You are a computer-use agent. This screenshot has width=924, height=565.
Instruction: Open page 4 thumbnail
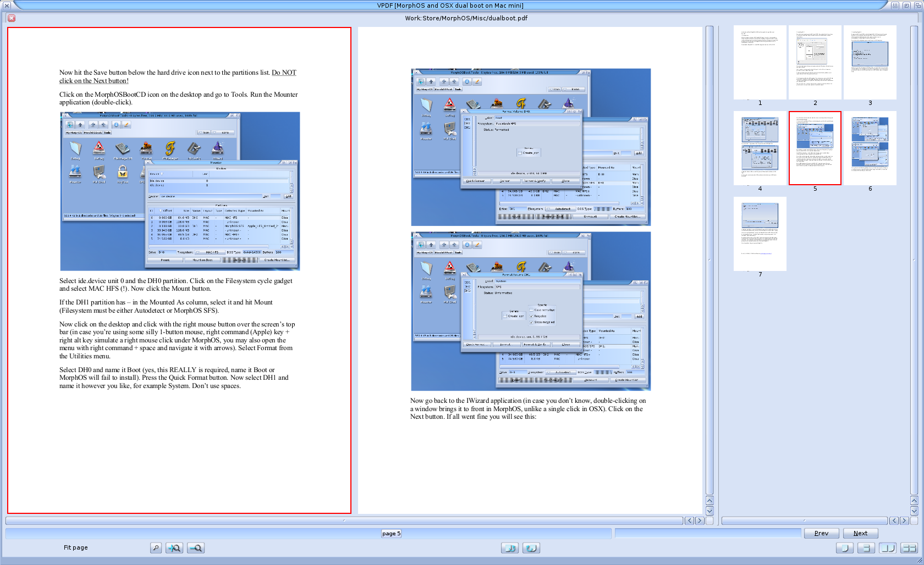(760, 148)
